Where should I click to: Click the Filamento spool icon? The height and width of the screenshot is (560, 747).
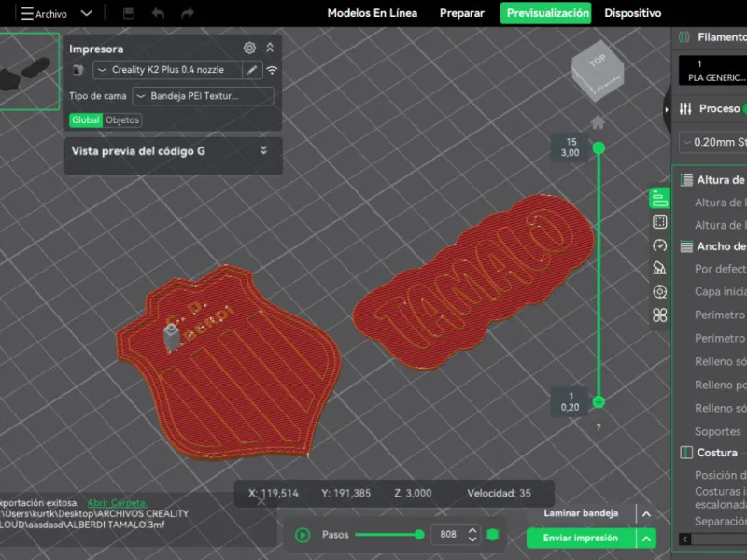pos(684,37)
